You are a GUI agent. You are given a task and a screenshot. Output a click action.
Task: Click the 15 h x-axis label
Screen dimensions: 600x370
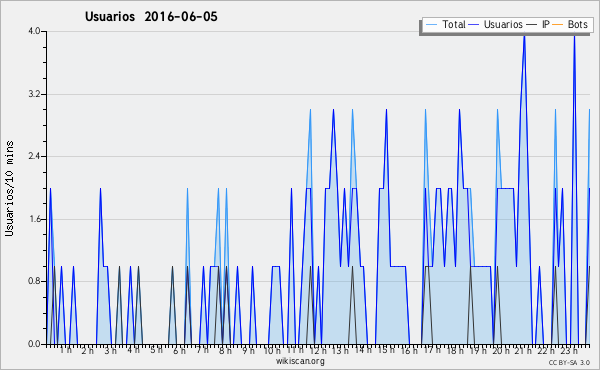386,350
